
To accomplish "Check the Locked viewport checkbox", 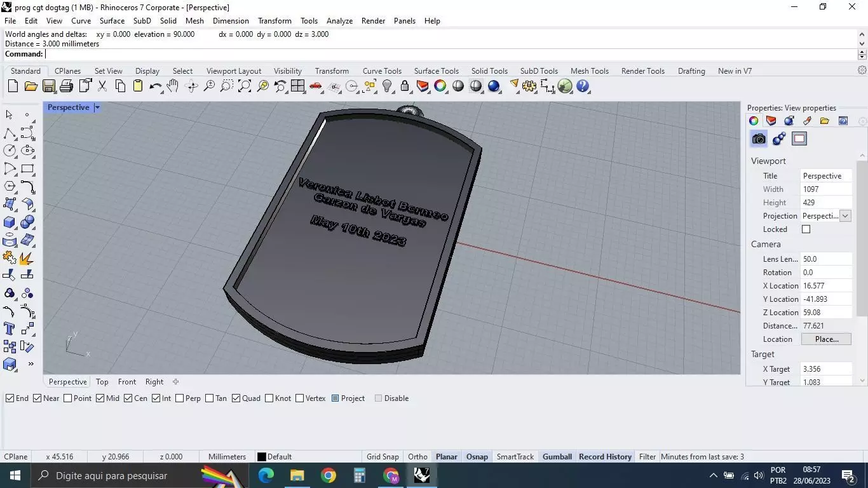I will tap(806, 229).
